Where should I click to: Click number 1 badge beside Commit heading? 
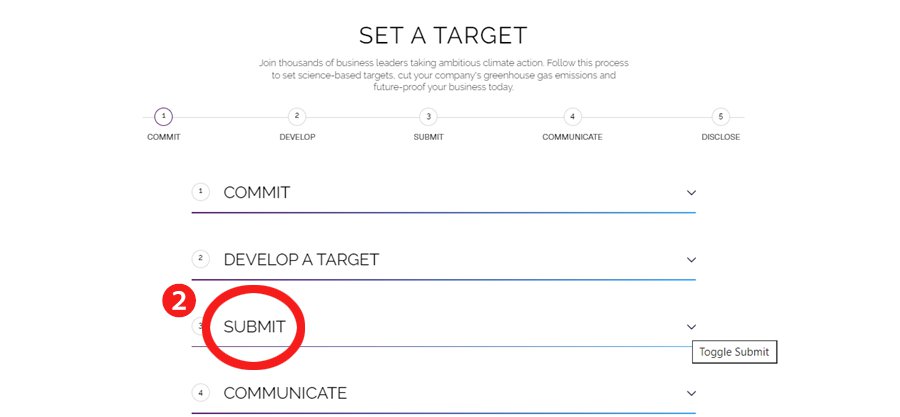(201, 191)
